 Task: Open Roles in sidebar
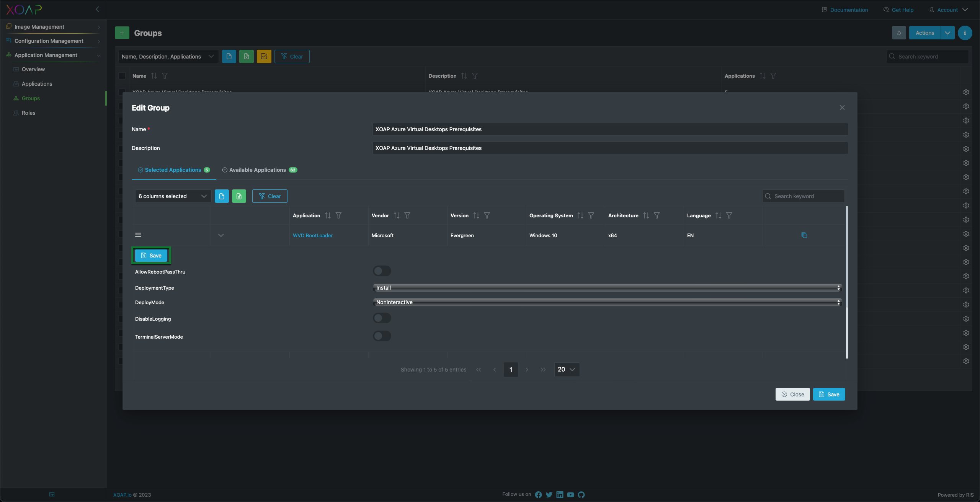point(28,113)
